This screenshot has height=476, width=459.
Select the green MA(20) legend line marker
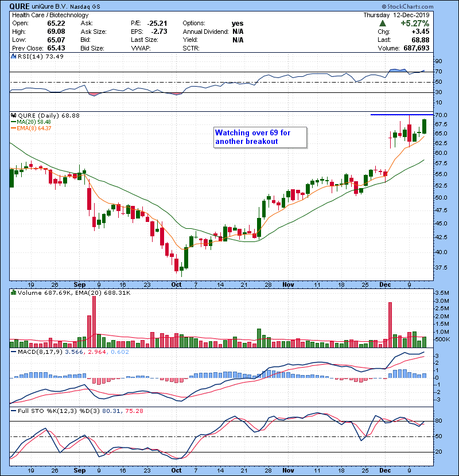click(x=13, y=122)
